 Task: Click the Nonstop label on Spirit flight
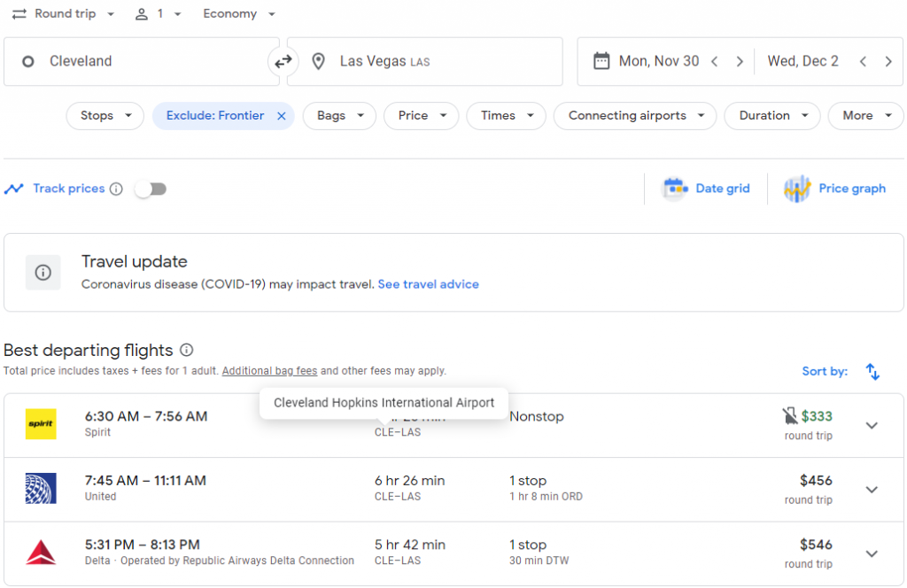(537, 416)
